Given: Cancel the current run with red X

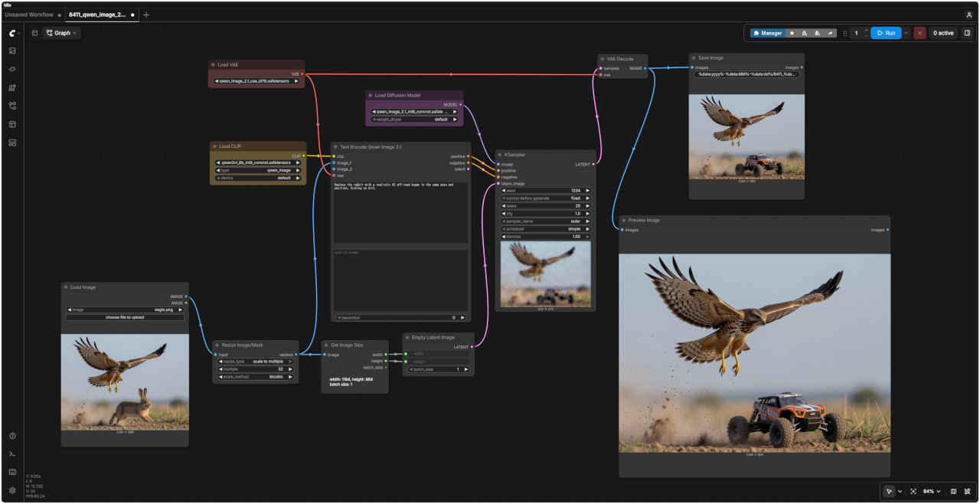Looking at the screenshot, I should 920,33.
